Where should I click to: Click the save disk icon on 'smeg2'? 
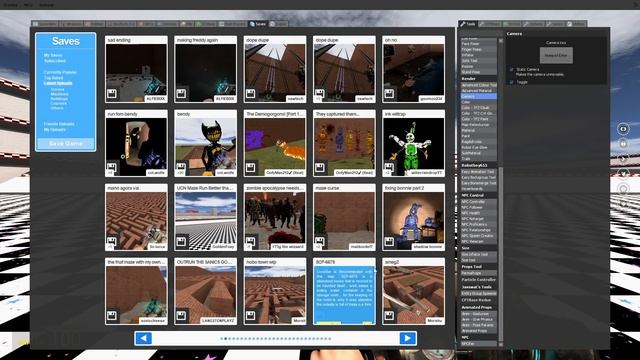tap(389, 316)
